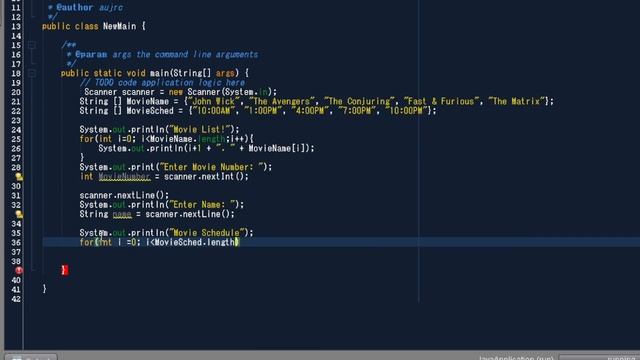Click new Scanner(System.in) on line 20
The width and height of the screenshot is (640, 360).
click(x=221, y=92)
